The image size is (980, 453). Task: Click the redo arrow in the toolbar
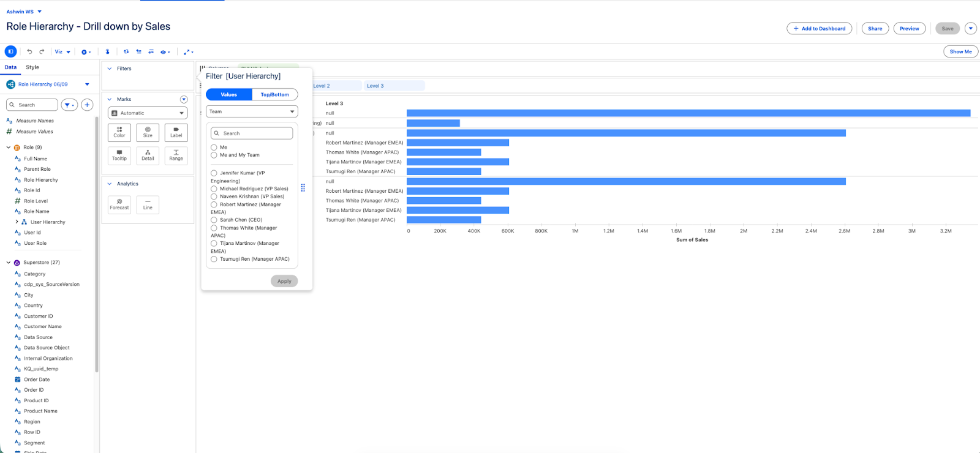tap(42, 52)
